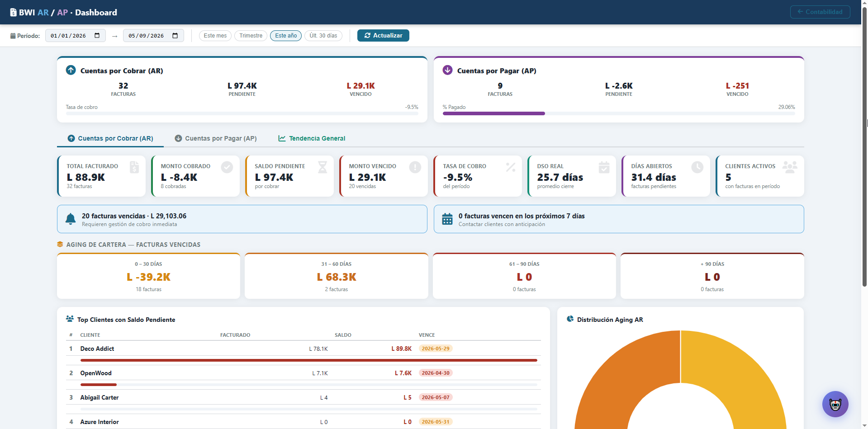Click the down-arrow icon beside Cuentas por Pagar card
868x429 pixels.
(448, 70)
